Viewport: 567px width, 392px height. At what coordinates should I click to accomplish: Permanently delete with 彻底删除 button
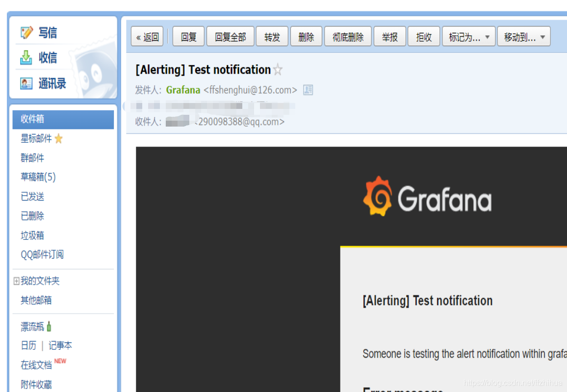click(348, 36)
